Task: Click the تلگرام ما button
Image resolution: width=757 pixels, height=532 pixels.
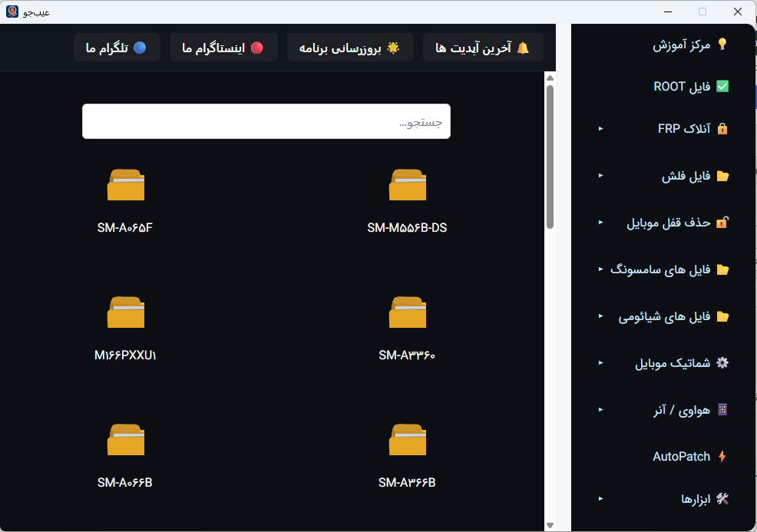Action: pos(117,47)
